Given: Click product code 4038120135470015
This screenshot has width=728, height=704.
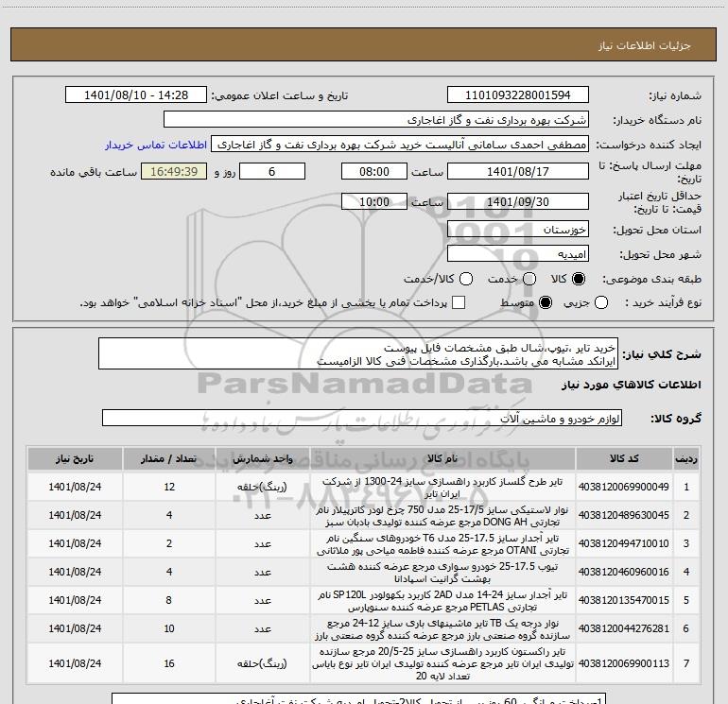Looking at the screenshot, I should pyautogui.click(x=624, y=600).
